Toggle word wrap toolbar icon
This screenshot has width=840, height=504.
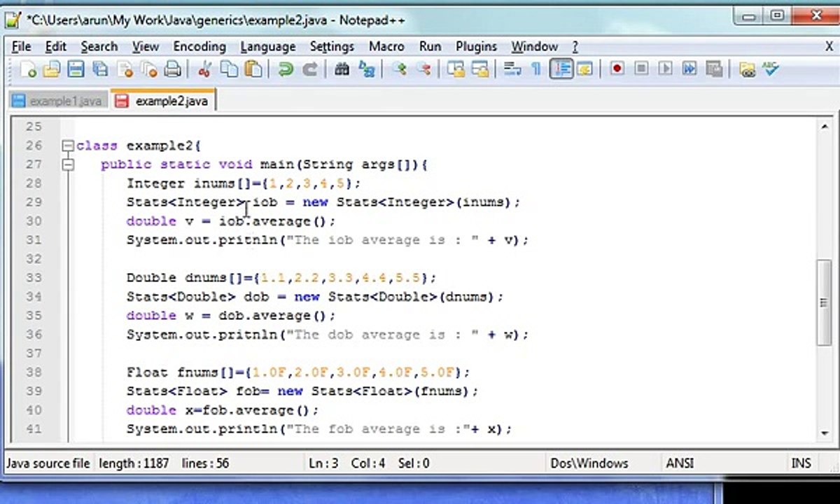(x=512, y=69)
